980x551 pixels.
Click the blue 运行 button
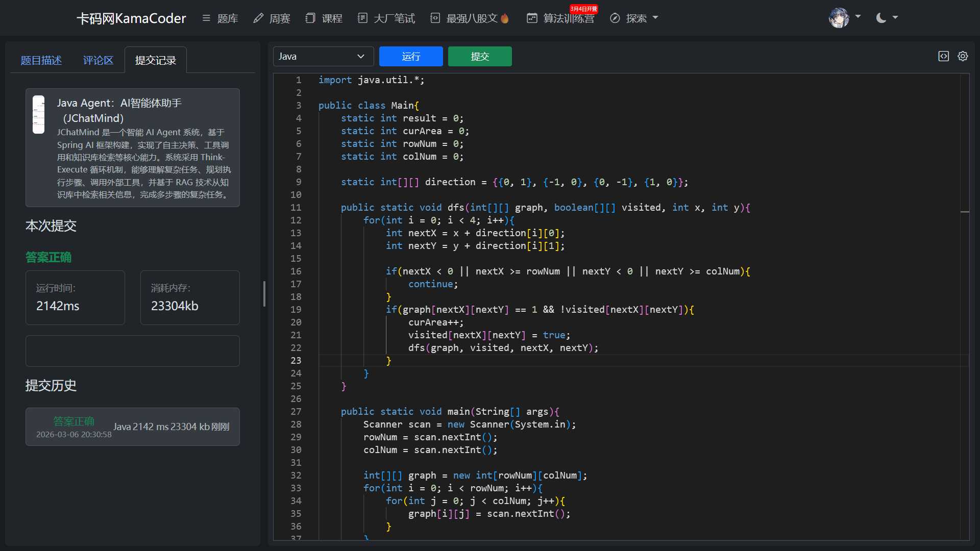[411, 56]
